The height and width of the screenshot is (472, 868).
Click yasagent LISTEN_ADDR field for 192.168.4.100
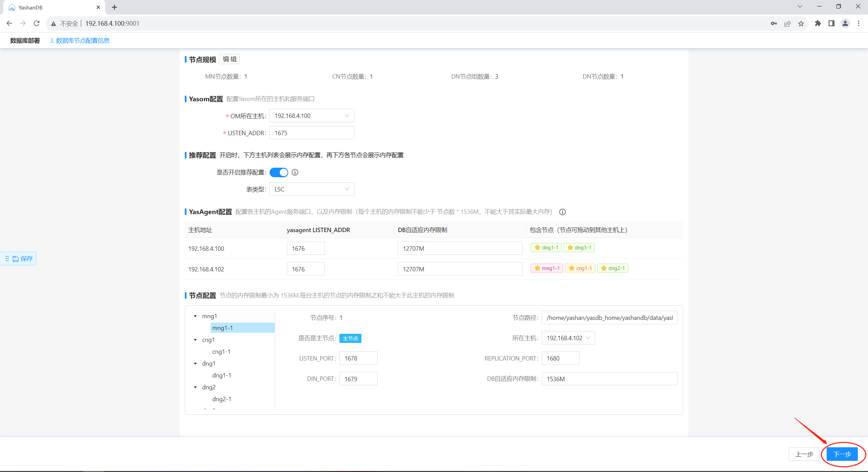tap(305, 248)
